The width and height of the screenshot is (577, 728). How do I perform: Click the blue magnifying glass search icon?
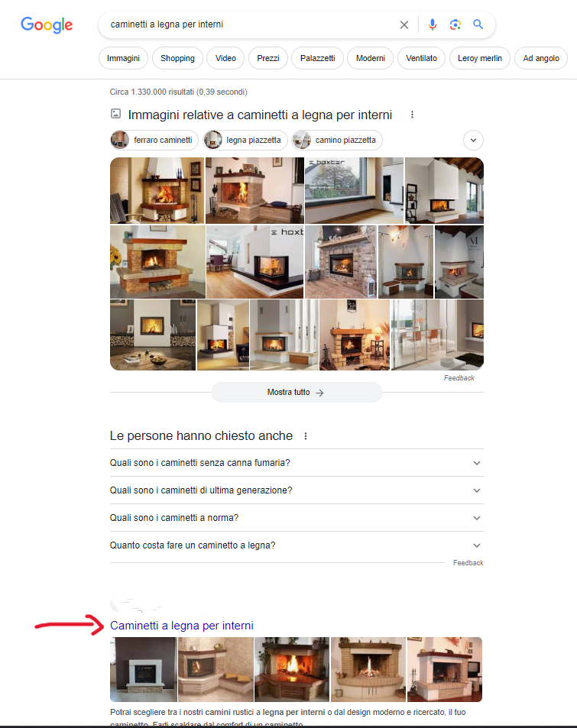(478, 24)
